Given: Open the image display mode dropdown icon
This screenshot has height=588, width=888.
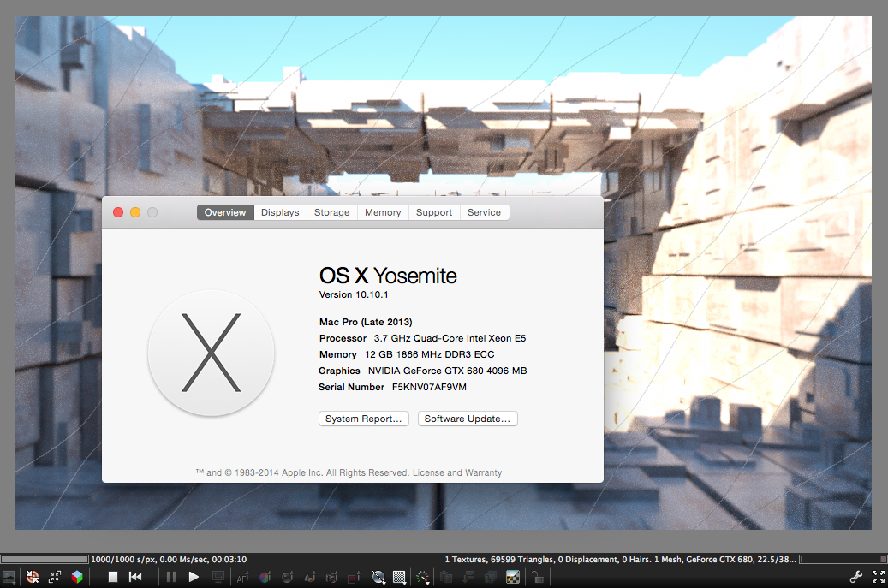Looking at the screenshot, I should tap(9, 577).
